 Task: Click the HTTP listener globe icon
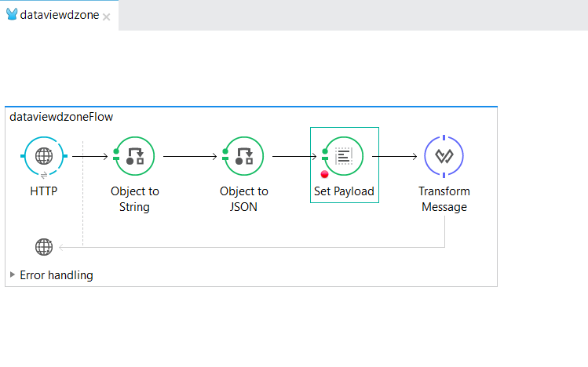[x=44, y=155]
